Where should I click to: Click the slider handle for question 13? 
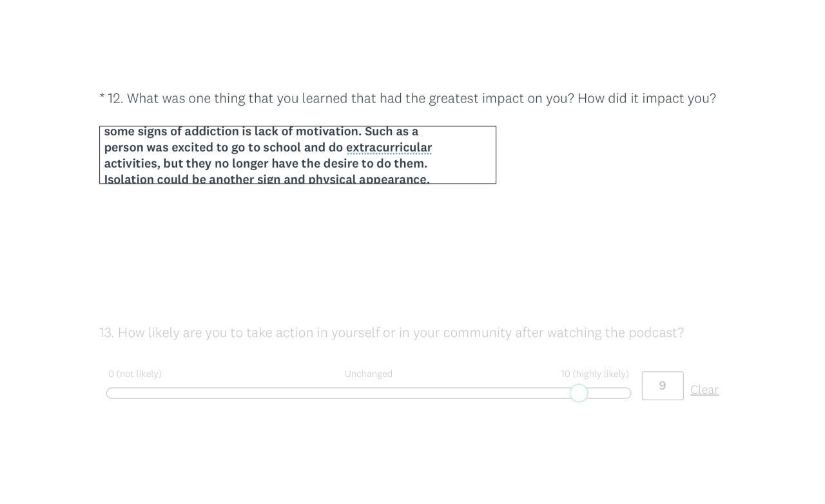click(579, 393)
